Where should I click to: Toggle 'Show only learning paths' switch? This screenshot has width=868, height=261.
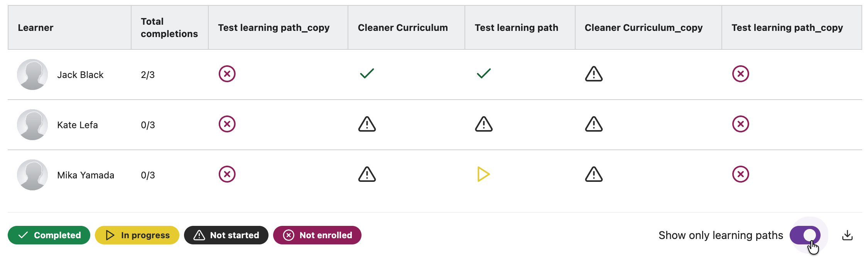[805, 235]
